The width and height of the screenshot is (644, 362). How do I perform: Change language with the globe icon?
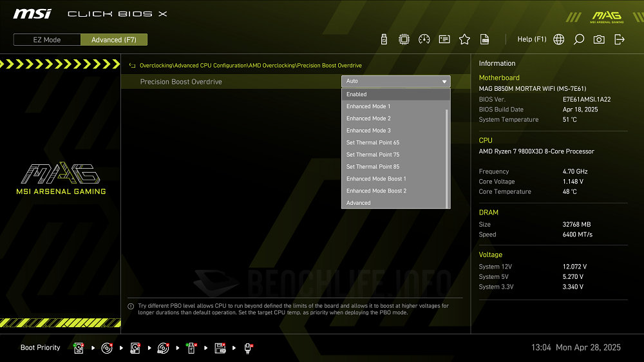pos(558,39)
